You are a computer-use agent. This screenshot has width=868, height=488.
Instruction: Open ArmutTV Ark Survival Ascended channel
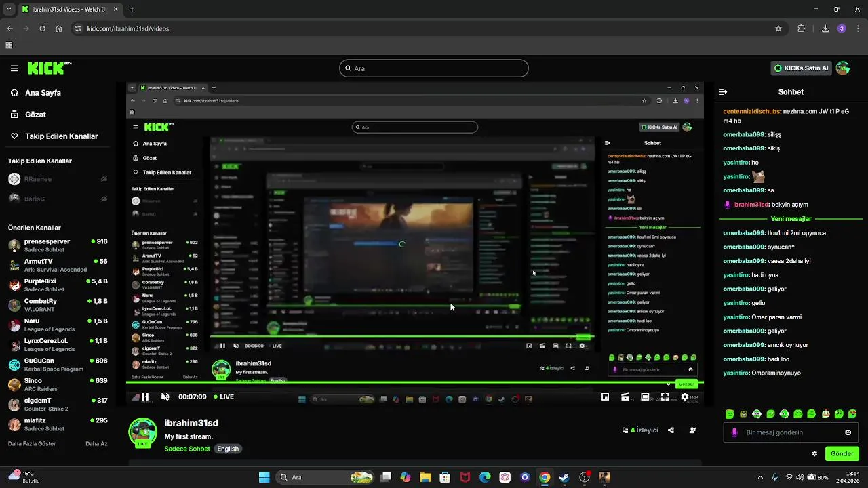58,265
